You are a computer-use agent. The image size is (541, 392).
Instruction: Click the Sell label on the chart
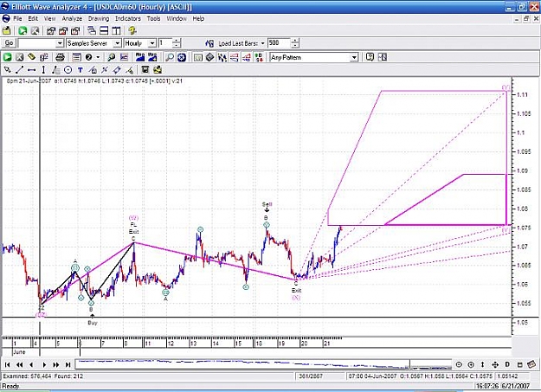(267, 204)
